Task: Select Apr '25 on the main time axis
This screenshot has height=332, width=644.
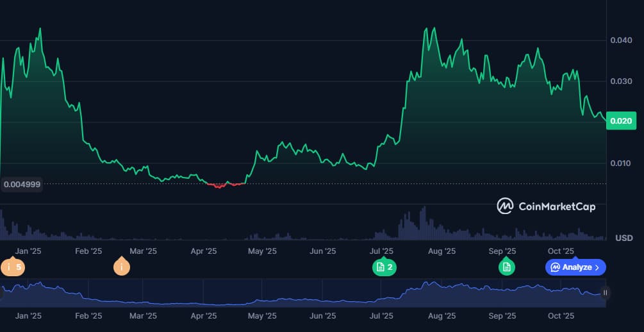Action: 204,251
